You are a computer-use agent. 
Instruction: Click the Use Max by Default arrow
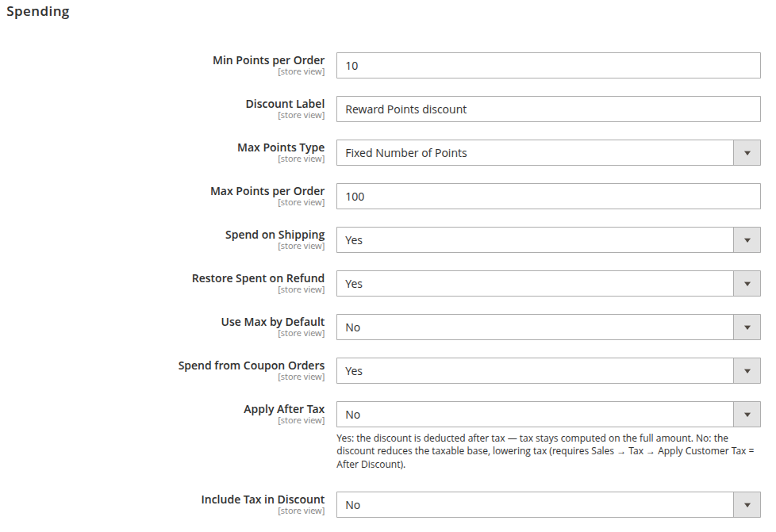(x=747, y=327)
